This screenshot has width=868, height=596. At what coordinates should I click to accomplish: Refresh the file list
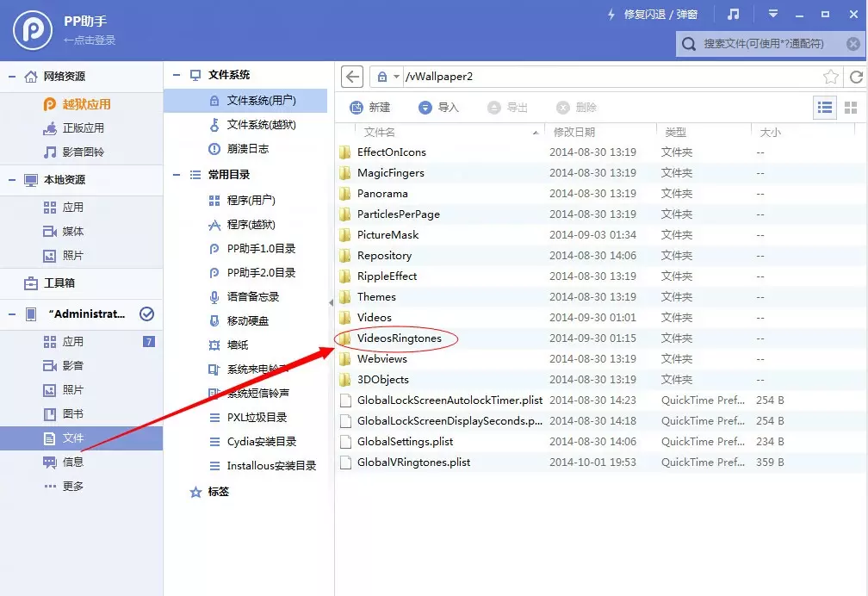tap(856, 77)
